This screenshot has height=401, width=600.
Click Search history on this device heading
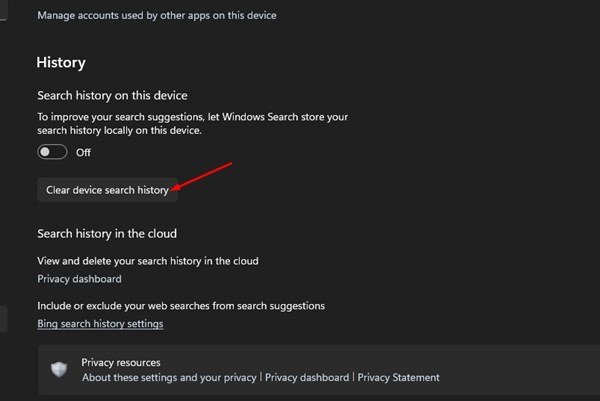point(112,95)
